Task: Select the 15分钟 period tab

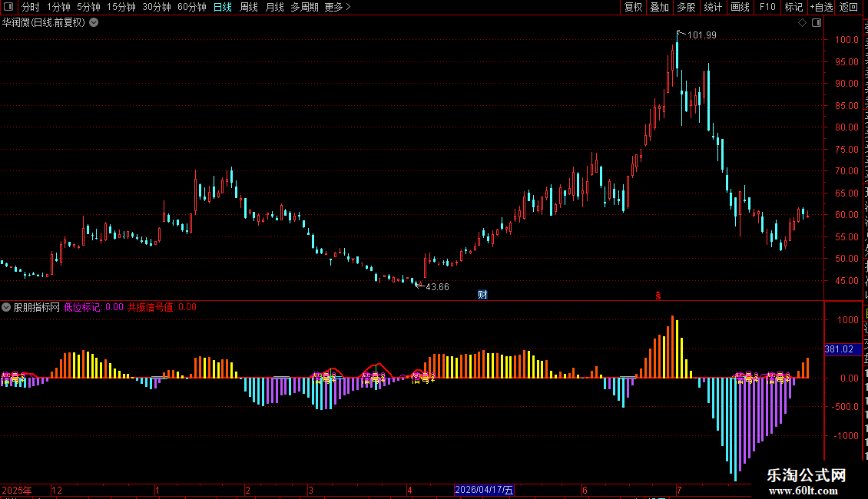Action: [x=121, y=7]
